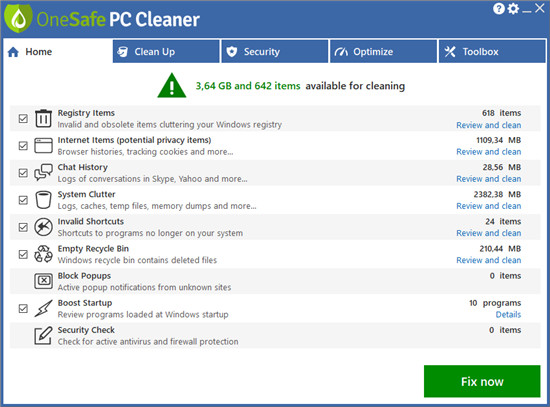Click 'Browser histories, tracking cookies and more...' description

[145, 152]
